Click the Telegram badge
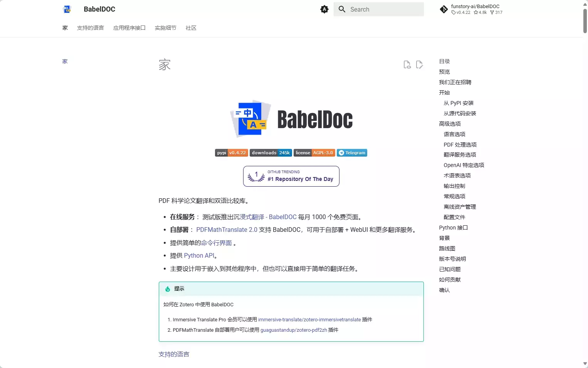The height and width of the screenshot is (368, 588). pos(352,153)
